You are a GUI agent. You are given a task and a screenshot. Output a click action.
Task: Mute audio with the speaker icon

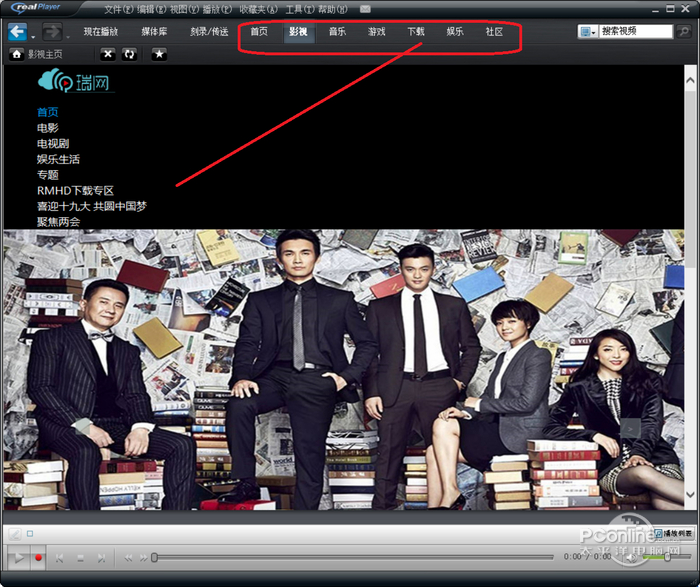pos(631,557)
